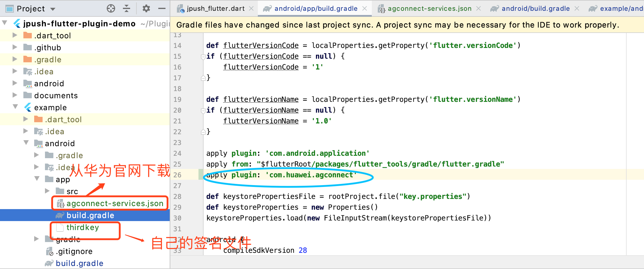Expand the top-level android folder
The image size is (644, 269).
(15, 83)
